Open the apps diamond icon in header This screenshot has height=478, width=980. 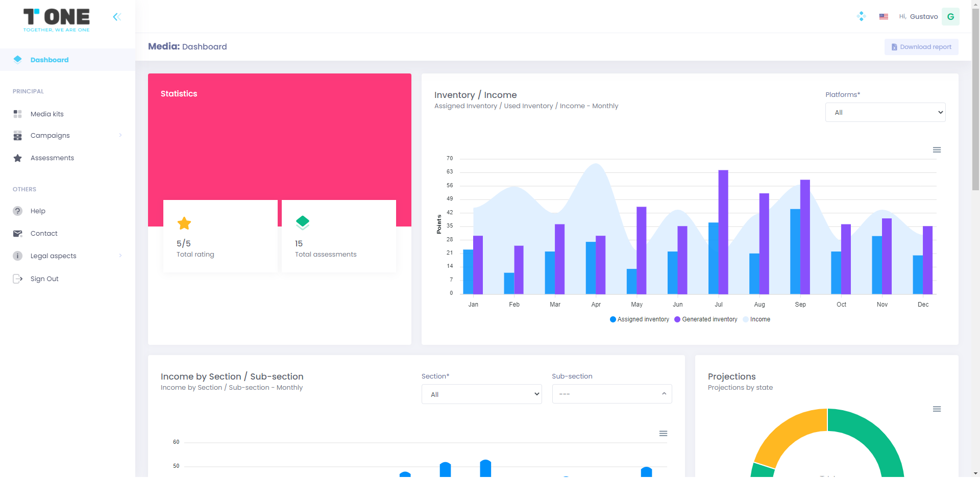tap(862, 16)
